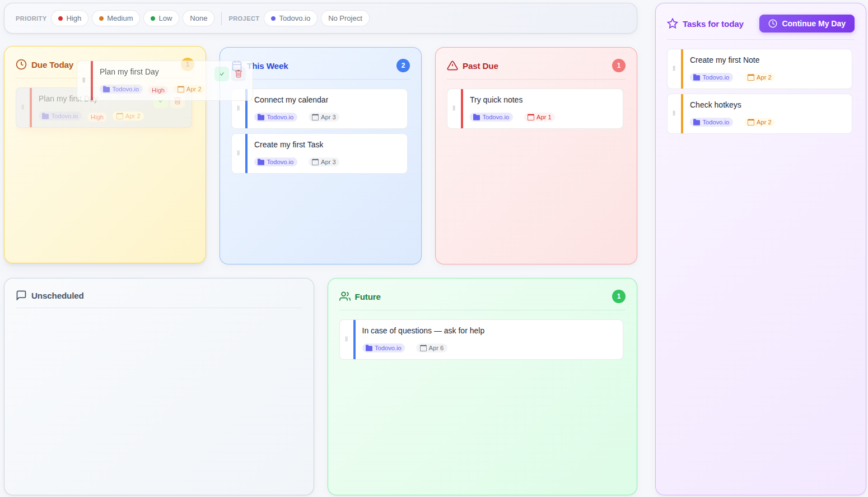Click the Tasks for today heading
The width and height of the screenshot is (868, 497).
tap(713, 24)
